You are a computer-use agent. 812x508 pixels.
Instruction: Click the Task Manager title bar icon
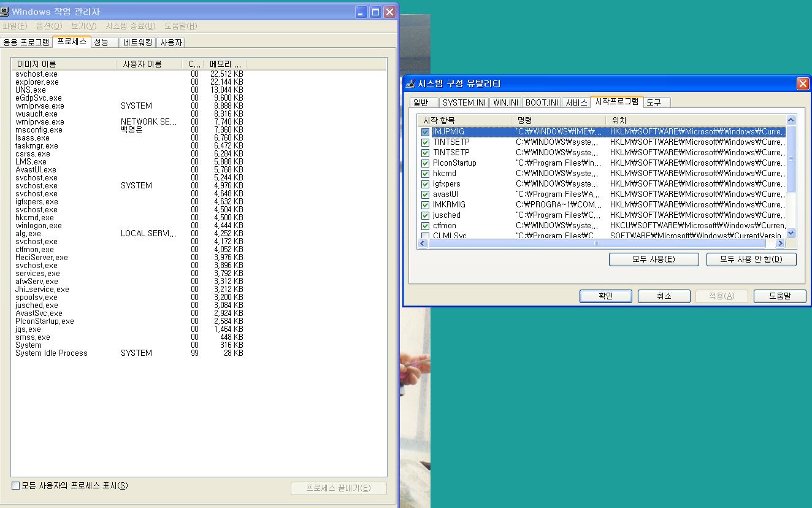coord(4,12)
